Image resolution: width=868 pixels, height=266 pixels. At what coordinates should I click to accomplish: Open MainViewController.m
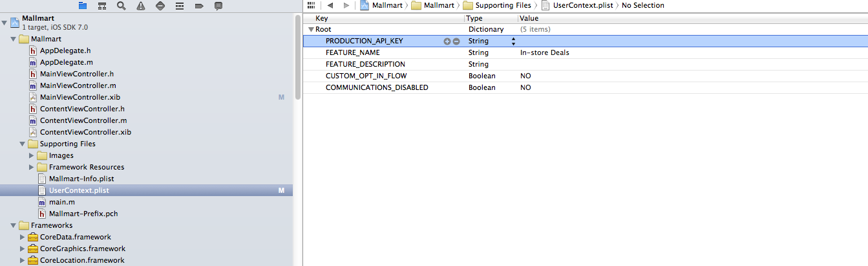(78, 85)
